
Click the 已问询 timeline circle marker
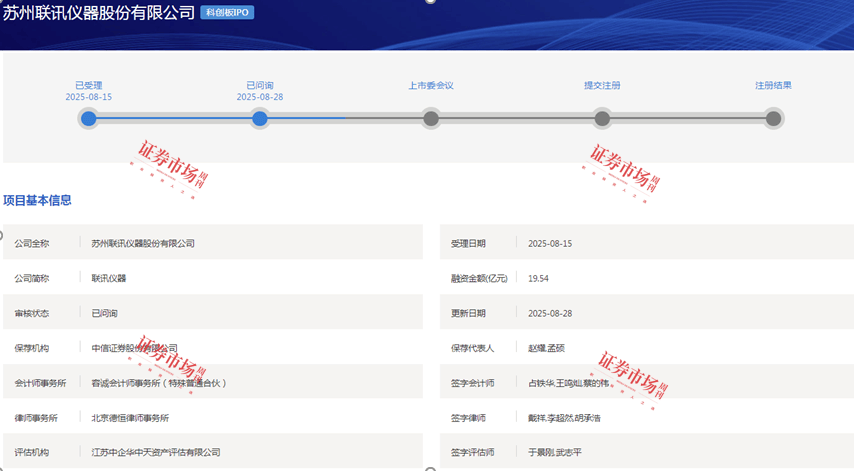click(260, 119)
